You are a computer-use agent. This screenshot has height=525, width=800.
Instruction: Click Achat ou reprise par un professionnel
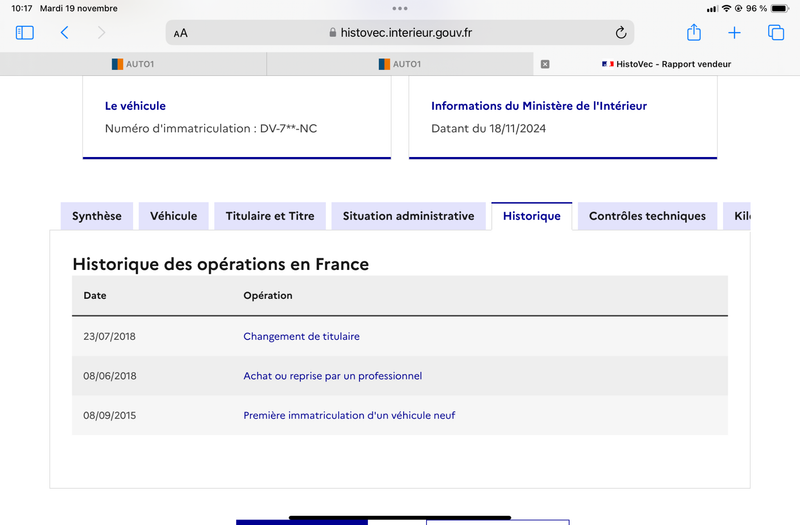pyautogui.click(x=333, y=376)
